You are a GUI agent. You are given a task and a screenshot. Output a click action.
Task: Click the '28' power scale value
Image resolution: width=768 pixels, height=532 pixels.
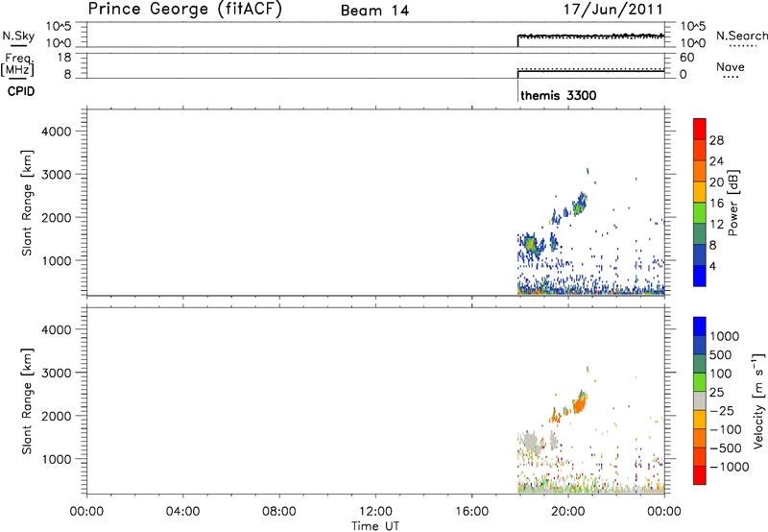[716, 140]
